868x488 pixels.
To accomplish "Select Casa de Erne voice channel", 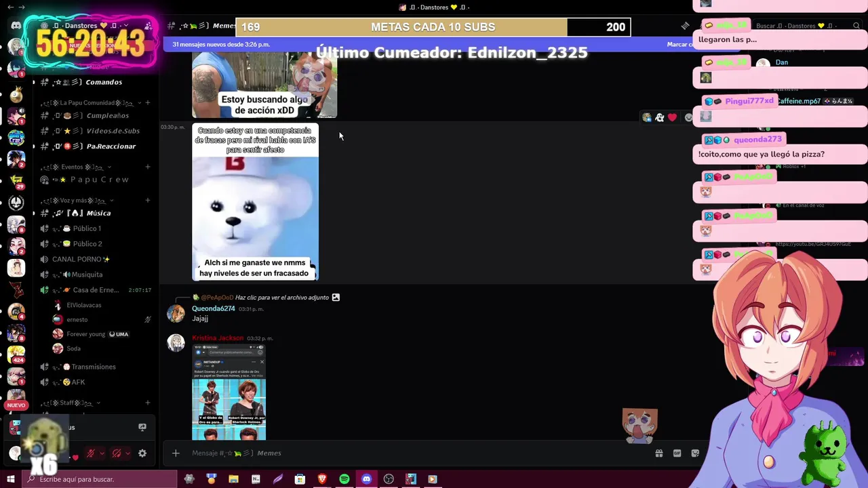I will pos(95,290).
